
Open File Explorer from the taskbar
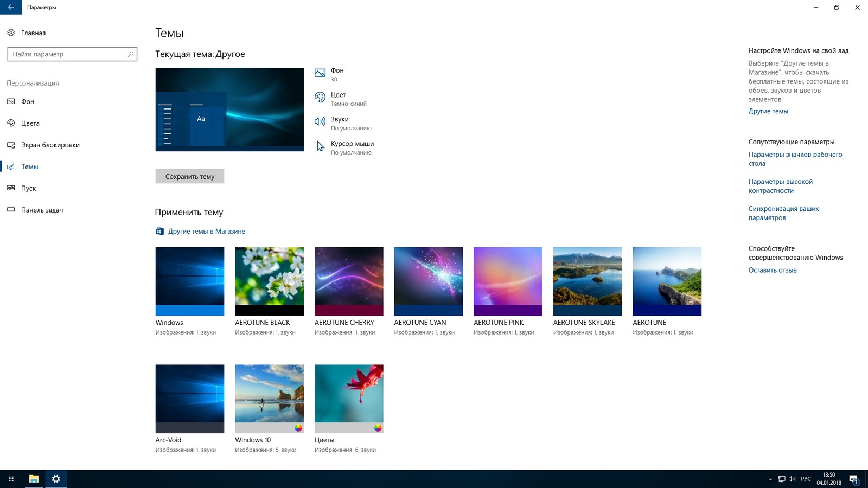tap(34, 479)
